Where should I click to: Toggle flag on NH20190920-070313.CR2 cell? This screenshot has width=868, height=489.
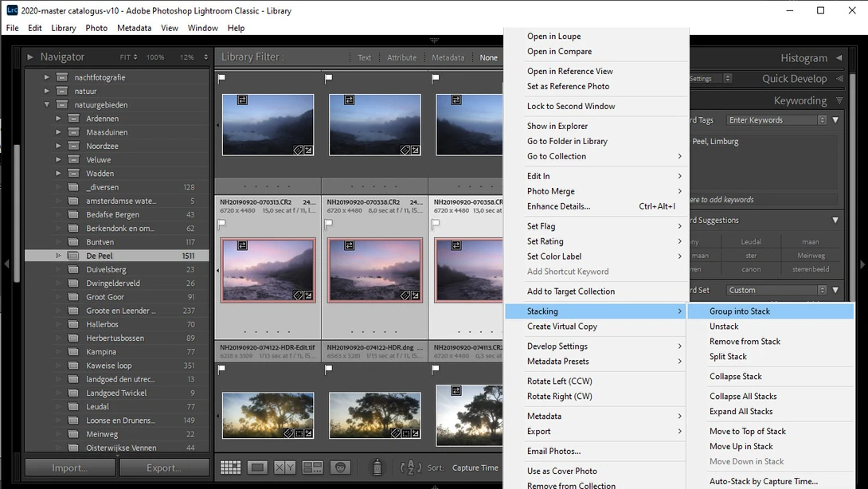point(221,224)
